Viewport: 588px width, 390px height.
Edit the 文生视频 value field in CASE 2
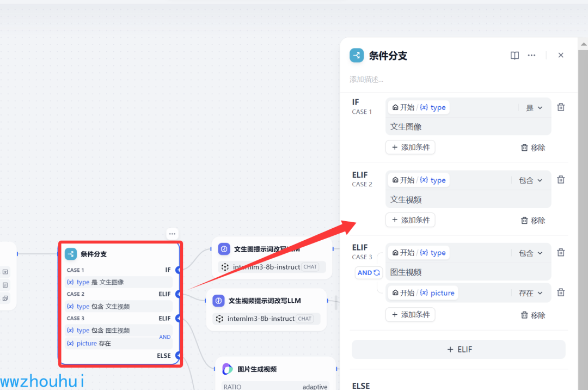tap(468, 199)
